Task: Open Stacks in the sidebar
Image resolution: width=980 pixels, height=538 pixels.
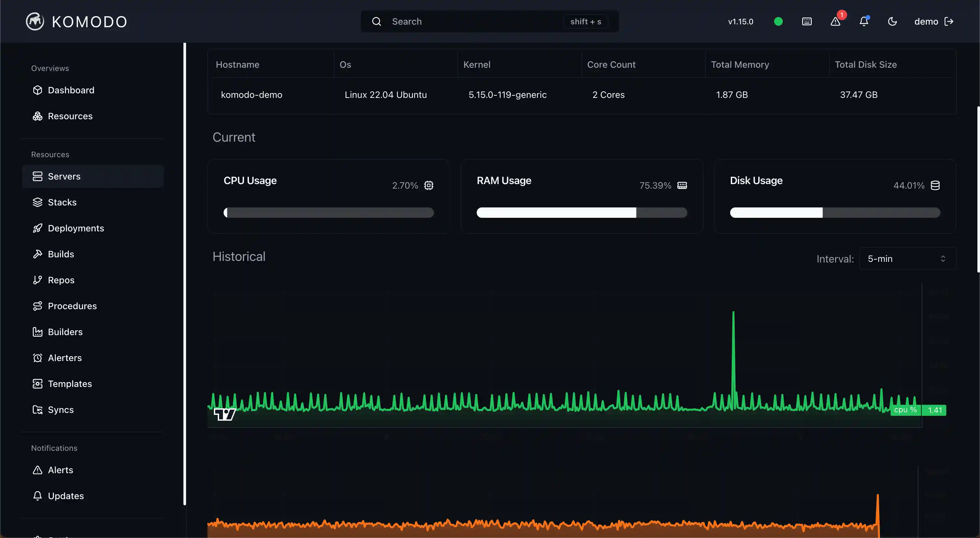Action: pyautogui.click(x=62, y=202)
